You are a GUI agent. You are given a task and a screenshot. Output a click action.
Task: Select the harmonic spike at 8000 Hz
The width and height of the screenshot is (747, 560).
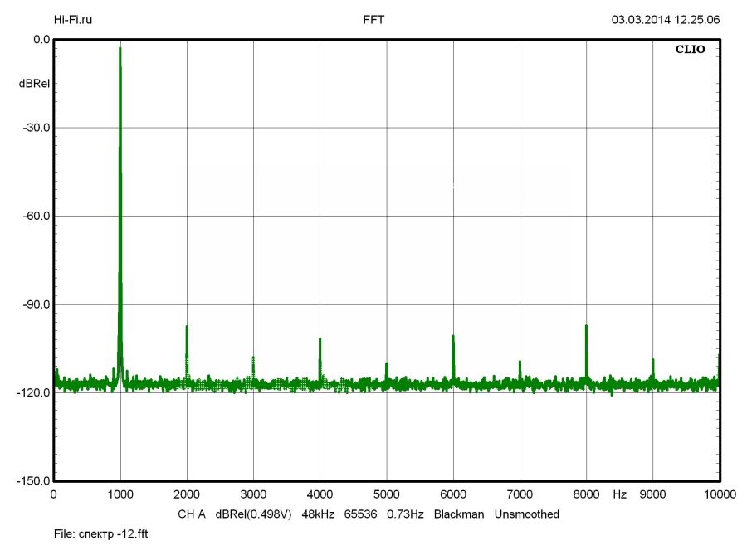(x=586, y=328)
